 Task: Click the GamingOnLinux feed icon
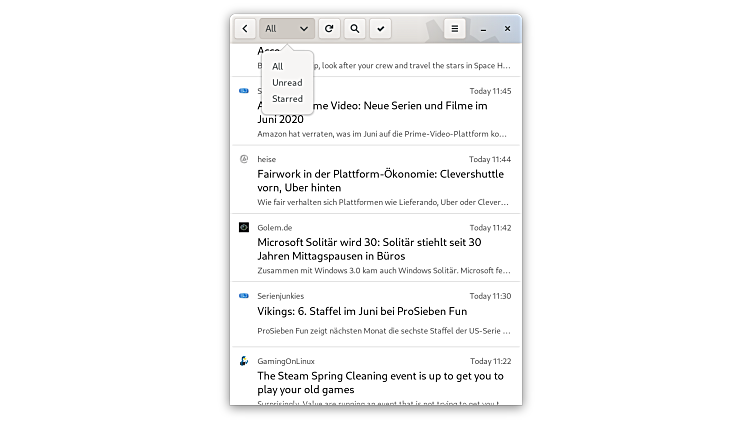244,361
